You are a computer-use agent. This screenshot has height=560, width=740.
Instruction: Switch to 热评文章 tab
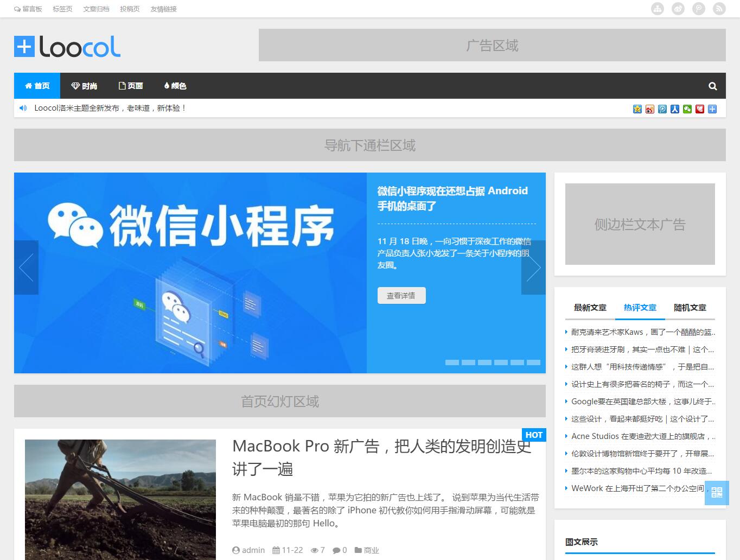point(640,308)
